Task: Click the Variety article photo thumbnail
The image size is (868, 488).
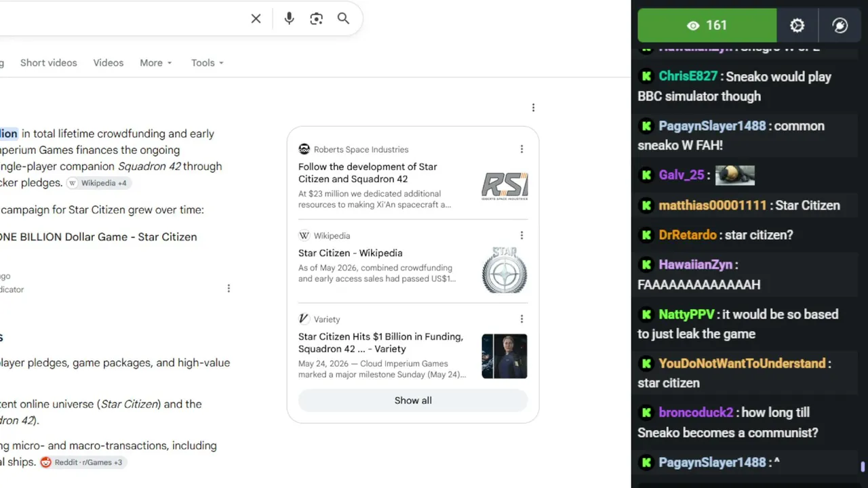Action: coord(505,356)
